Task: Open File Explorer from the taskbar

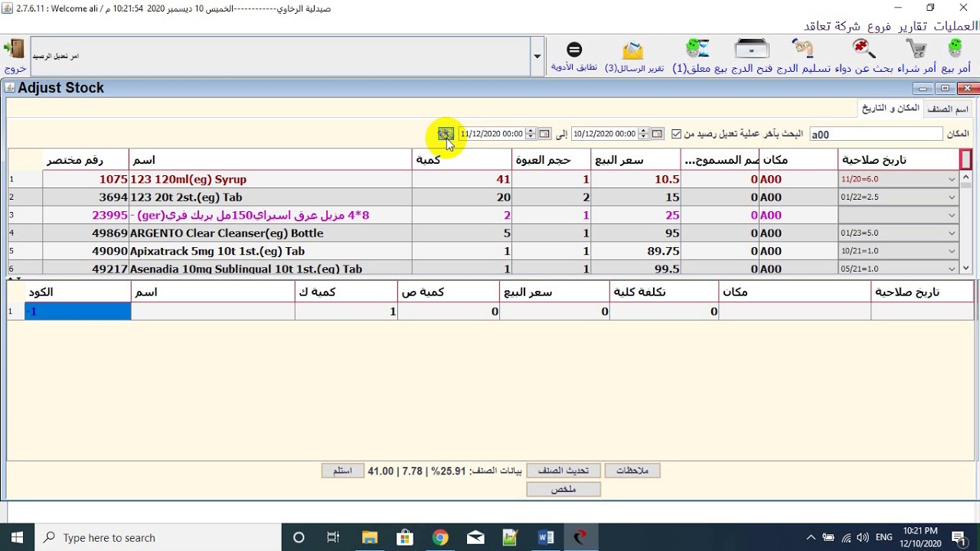Action: coord(369,537)
